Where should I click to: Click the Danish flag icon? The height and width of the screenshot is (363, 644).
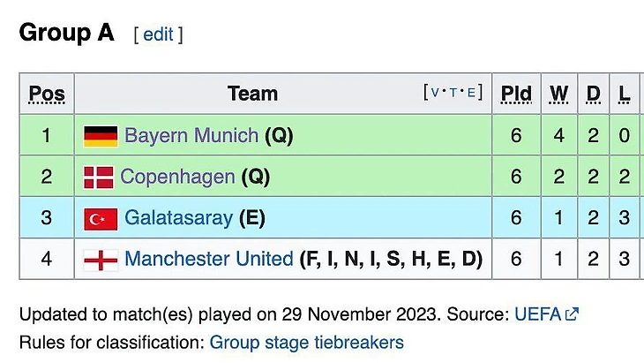98,178
